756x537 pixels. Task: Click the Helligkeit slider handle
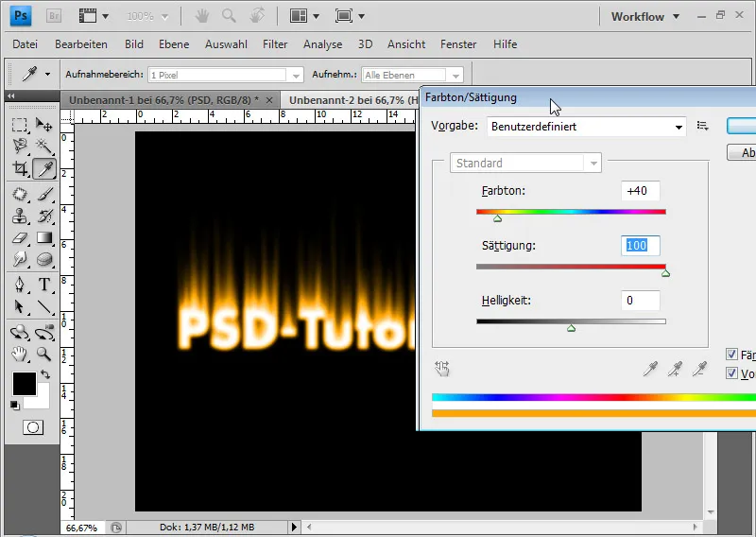tap(571, 329)
